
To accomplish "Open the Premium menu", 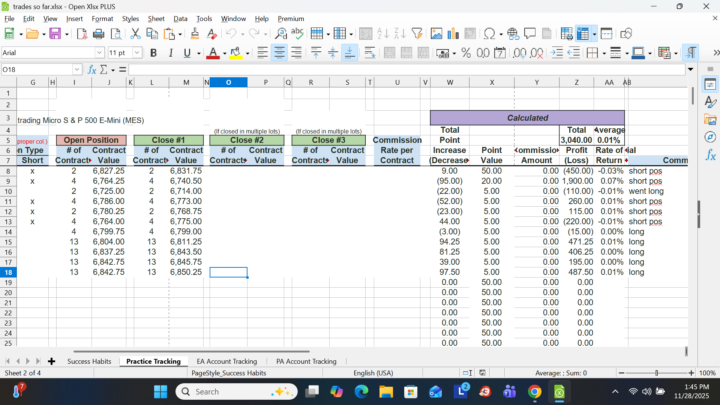I will 291,19.
